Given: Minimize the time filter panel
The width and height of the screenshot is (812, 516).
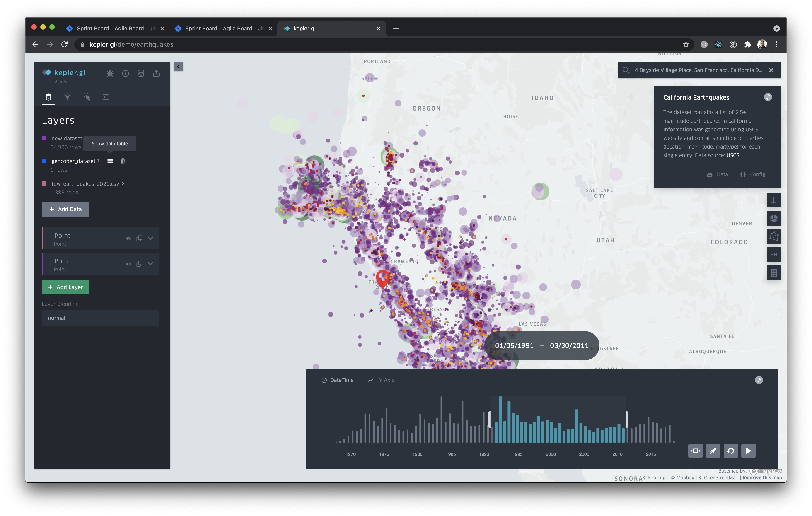Looking at the screenshot, I should click(x=759, y=380).
